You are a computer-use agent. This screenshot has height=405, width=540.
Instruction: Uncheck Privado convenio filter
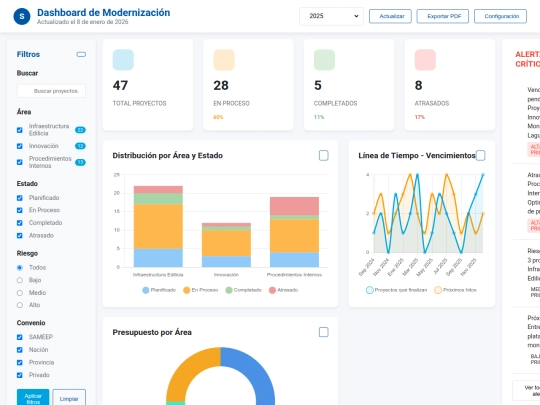(x=20, y=375)
